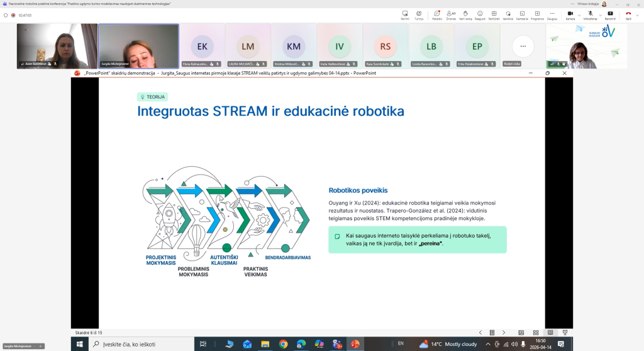Screen dimensions: 644x351
Task: Open the Pokalbis chat panel
Action: (x=436, y=14)
